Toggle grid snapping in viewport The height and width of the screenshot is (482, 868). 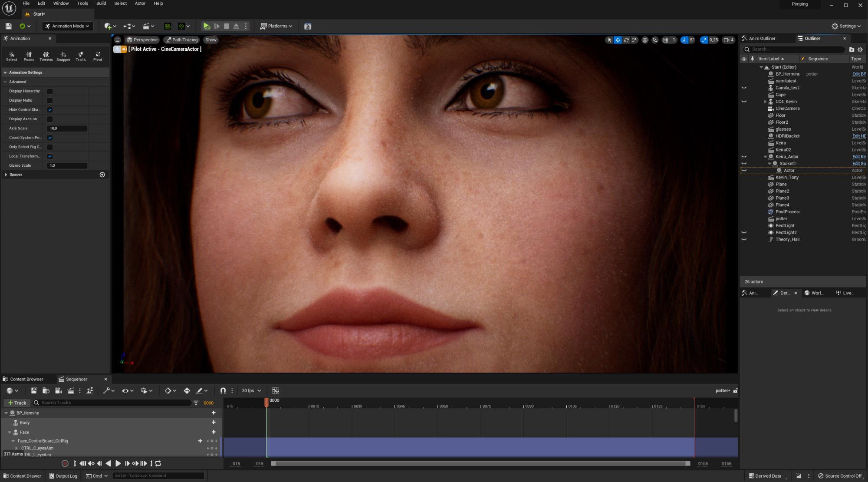pos(666,40)
